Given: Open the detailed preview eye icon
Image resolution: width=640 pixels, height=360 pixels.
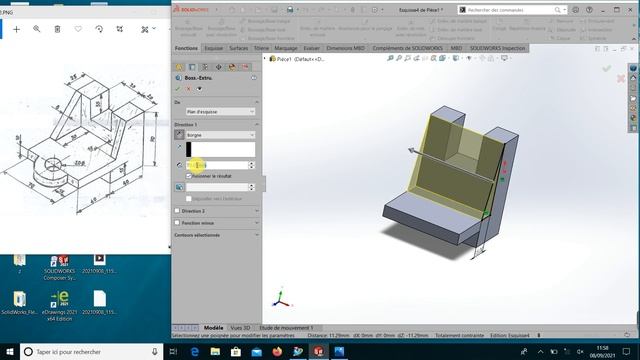Looking at the screenshot, I should click(x=199, y=89).
